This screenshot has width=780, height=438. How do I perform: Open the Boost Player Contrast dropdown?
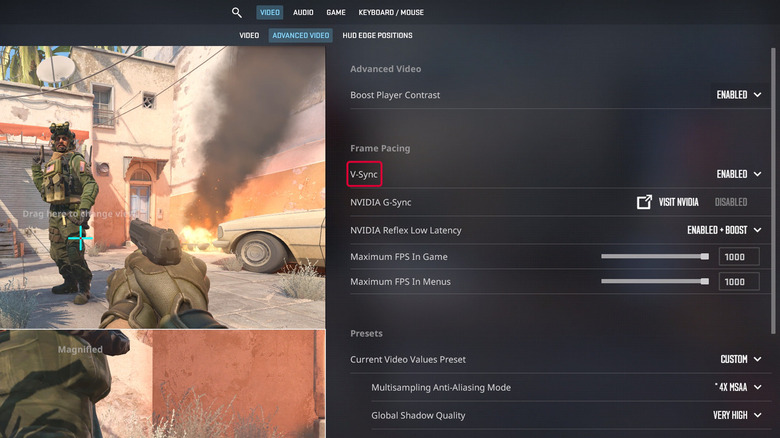point(739,95)
